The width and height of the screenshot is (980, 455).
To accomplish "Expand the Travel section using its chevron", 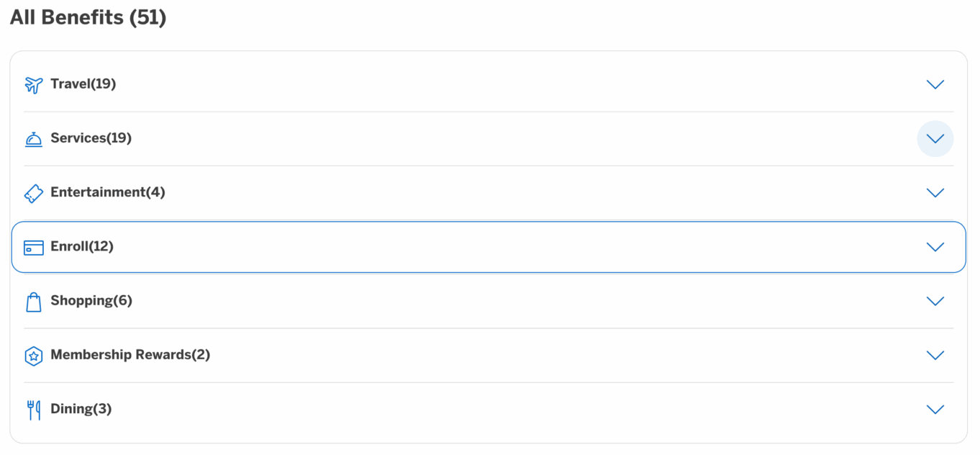I will click(935, 84).
